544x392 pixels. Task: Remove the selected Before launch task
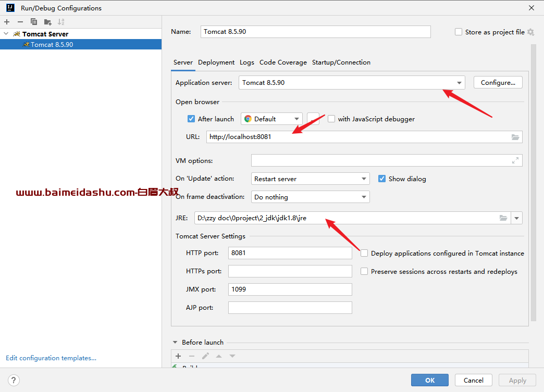[x=192, y=356]
